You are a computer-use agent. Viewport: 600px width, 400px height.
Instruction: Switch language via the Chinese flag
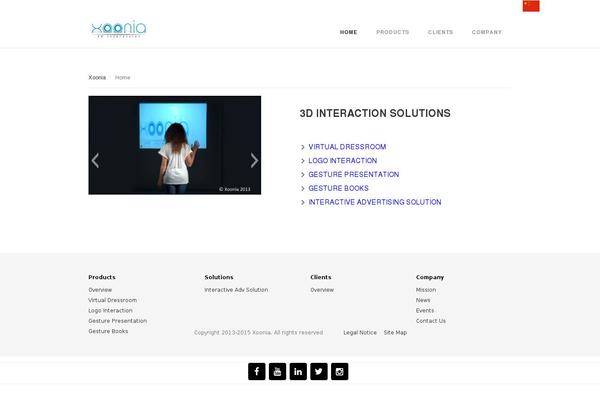pyautogui.click(x=531, y=6)
